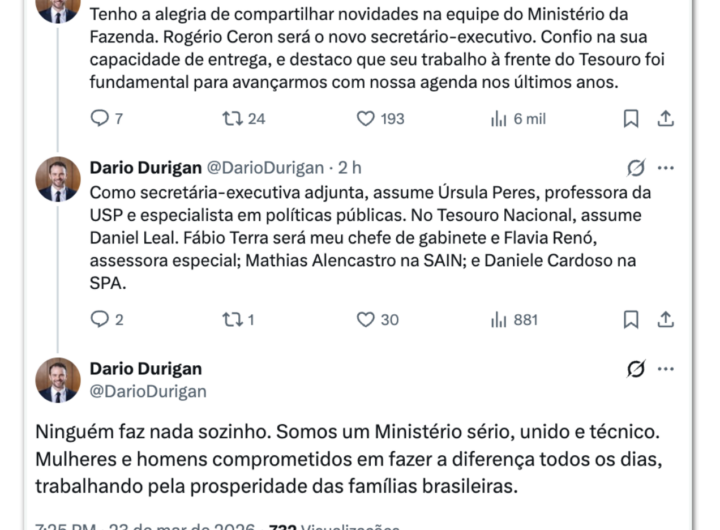The width and height of the screenshot is (720, 530).
Task: Click Dario Durigan avatar on main tweet
Action: [58, 380]
